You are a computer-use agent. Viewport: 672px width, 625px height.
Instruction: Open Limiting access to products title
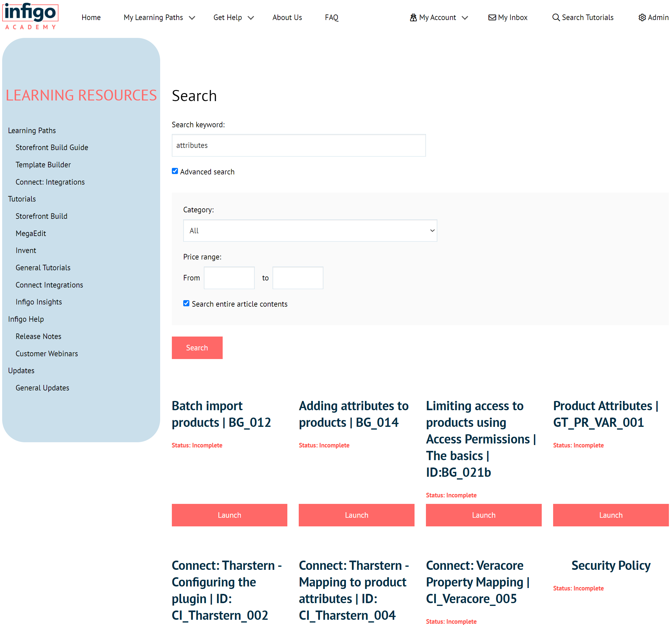[481, 439]
